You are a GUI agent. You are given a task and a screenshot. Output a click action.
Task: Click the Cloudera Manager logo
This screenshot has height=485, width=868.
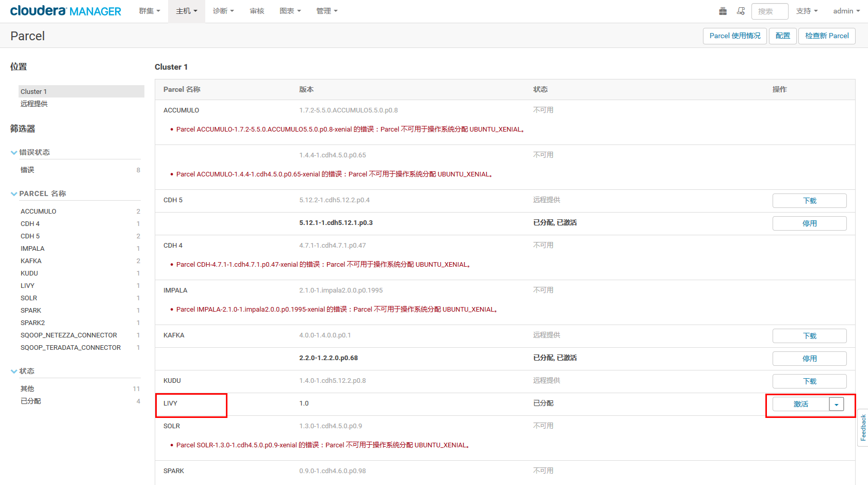[65, 11]
